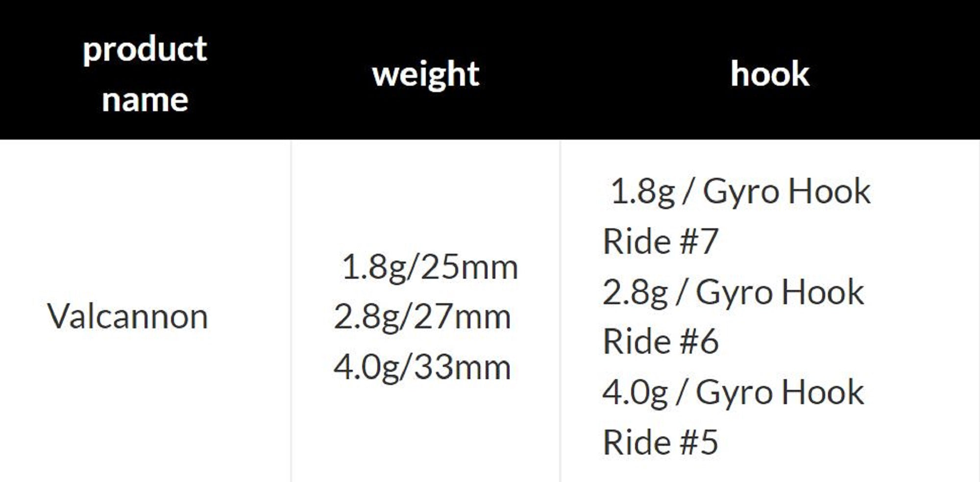Viewport: 980px width, 482px height.
Task: Select the "Ride #7" hook size text
Action: (x=660, y=241)
